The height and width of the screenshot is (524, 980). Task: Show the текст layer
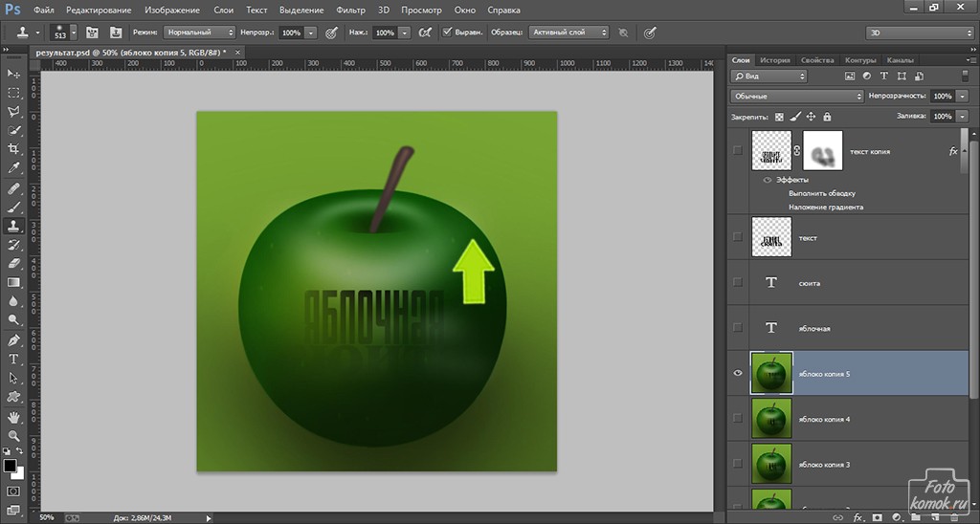coord(738,237)
